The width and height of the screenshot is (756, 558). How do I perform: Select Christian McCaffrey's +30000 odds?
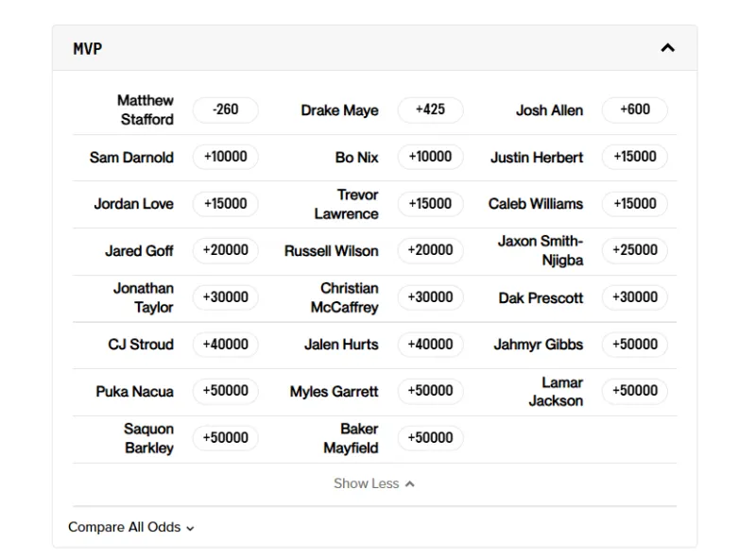coord(430,297)
